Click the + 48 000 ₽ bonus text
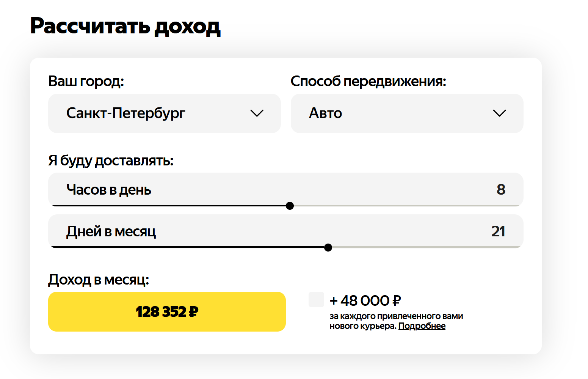Image resolution: width=588 pixels, height=379 pixels. click(x=365, y=301)
